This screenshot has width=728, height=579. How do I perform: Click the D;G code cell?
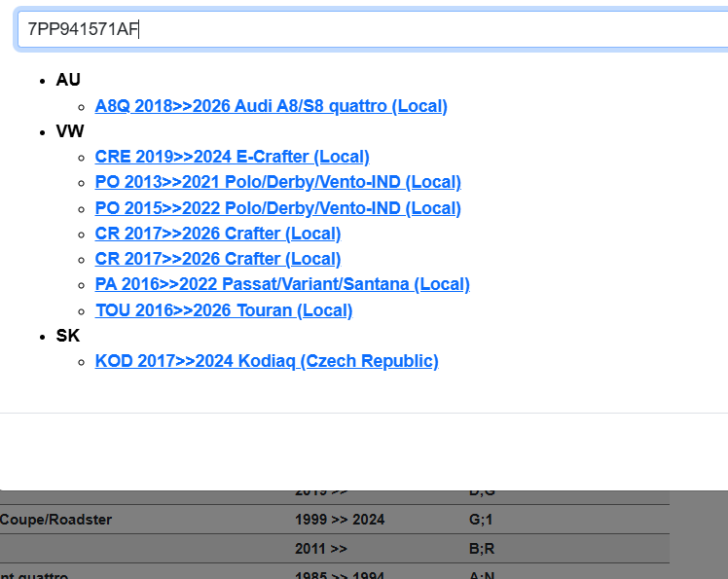pos(483,493)
